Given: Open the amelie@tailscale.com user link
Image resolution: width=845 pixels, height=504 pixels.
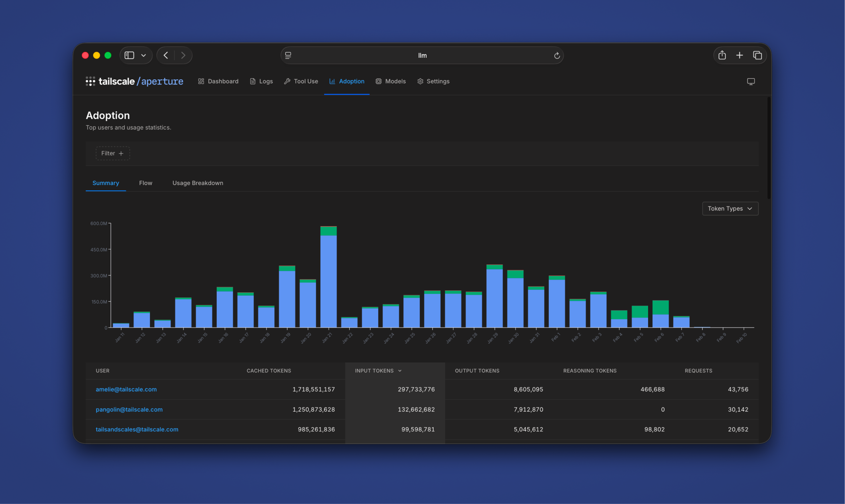Looking at the screenshot, I should tap(126, 389).
